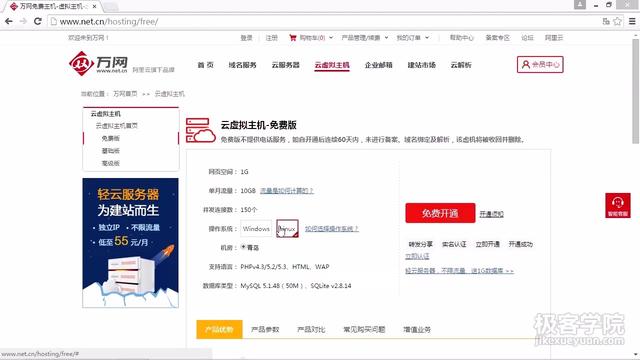
Task: Click the link right of 免费开通 button
Action: point(491,214)
